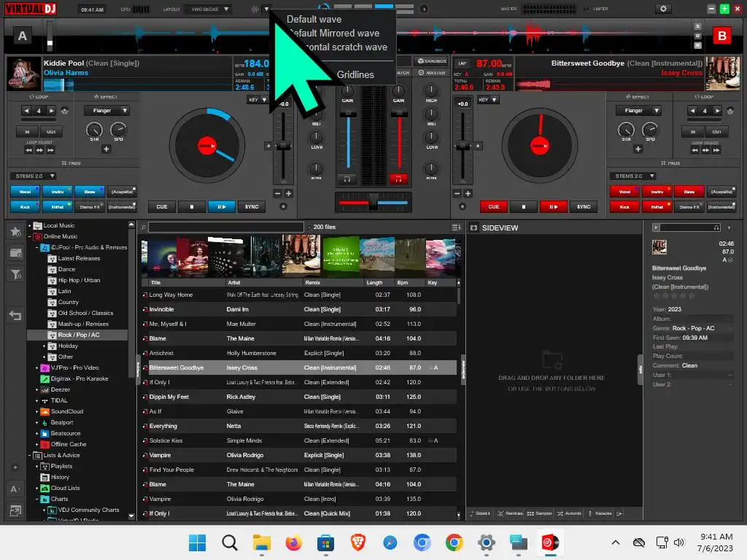747x560 pixels.
Task: Click deck B pitch slider handle
Action: (x=462, y=146)
